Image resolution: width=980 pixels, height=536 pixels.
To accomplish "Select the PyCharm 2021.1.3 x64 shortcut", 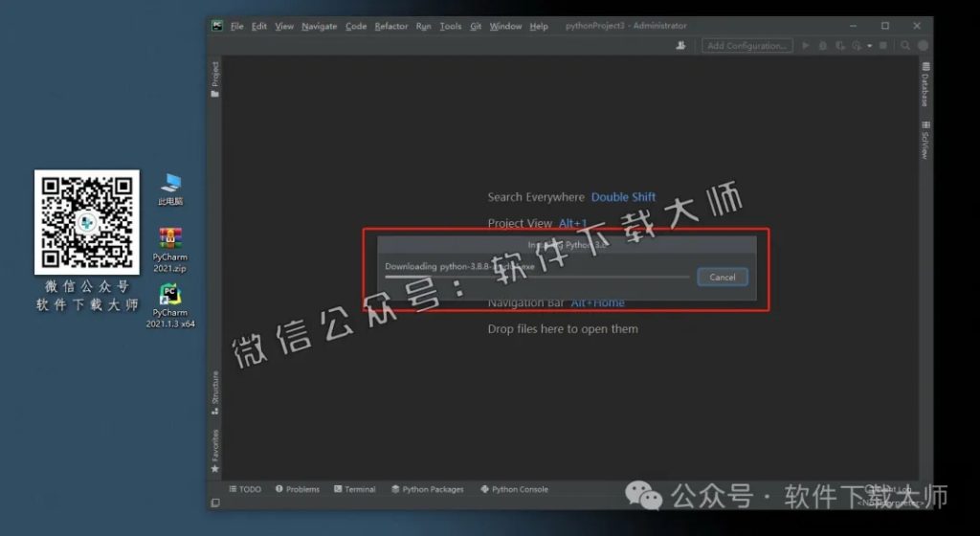I will [x=170, y=305].
